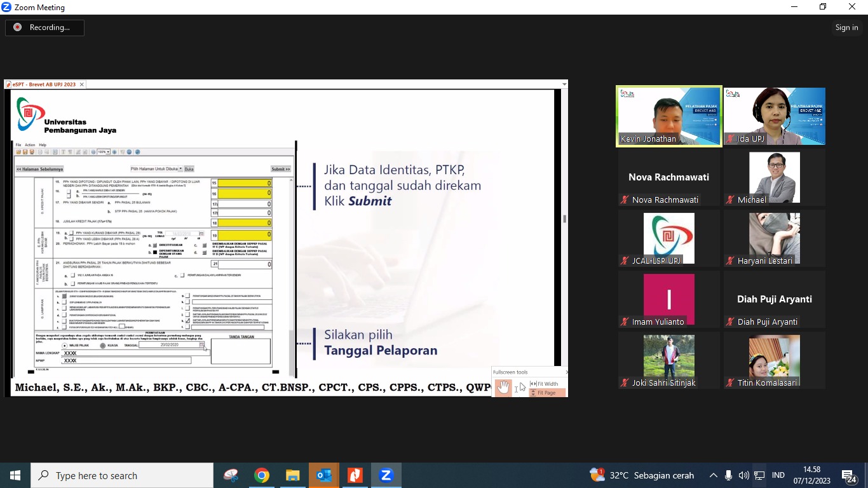This screenshot has width=868, height=488.
Task: Click the Submit >> button
Action: point(281,169)
